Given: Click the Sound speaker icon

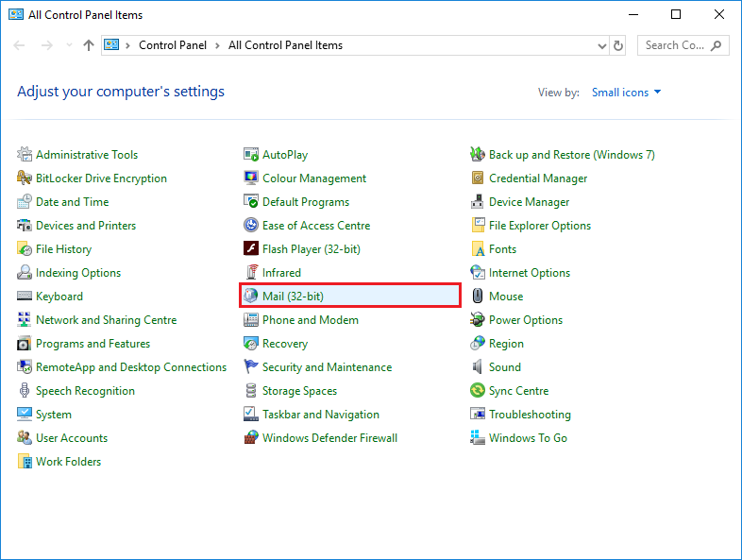Looking at the screenshot, I should pos(478,366).
